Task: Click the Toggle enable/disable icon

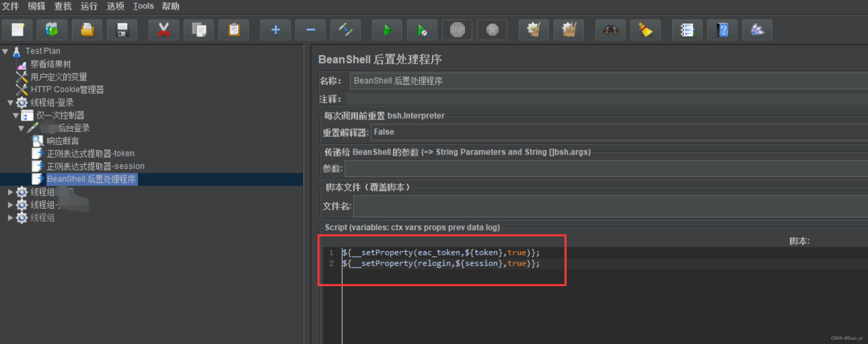Action: (x=346, y=30)
